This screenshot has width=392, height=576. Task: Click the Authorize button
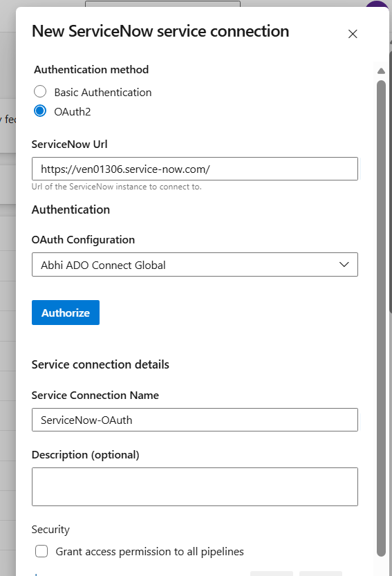66,313
